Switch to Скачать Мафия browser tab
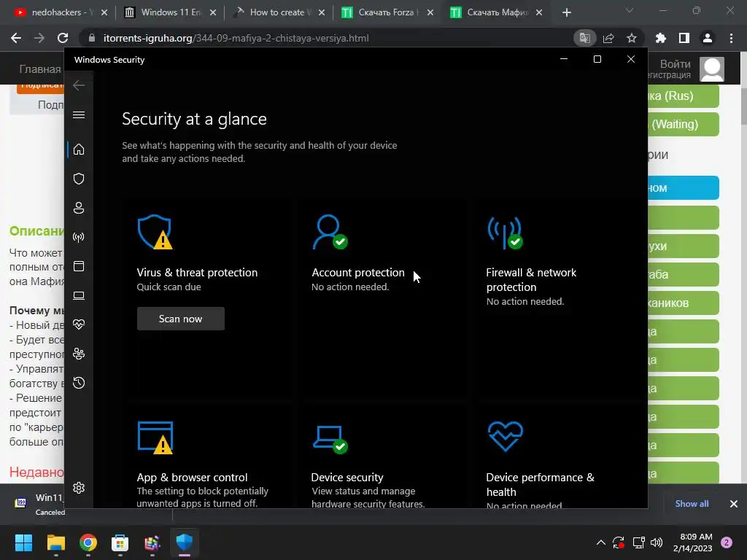 [x=495, y=12]
